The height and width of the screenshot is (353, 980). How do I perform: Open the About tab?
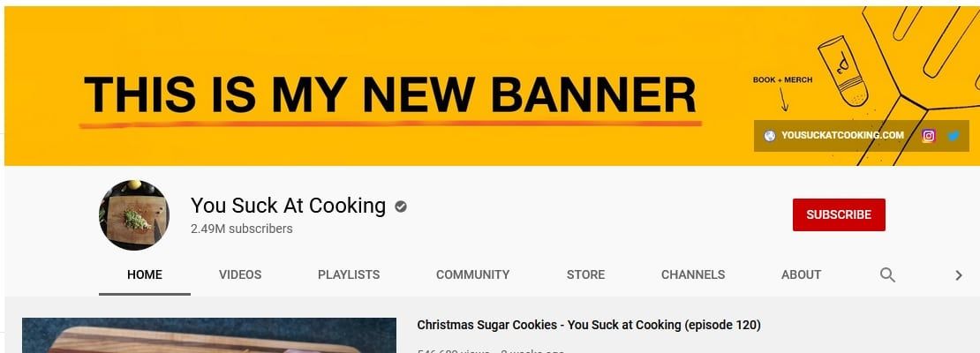click(x=802, y=275)
